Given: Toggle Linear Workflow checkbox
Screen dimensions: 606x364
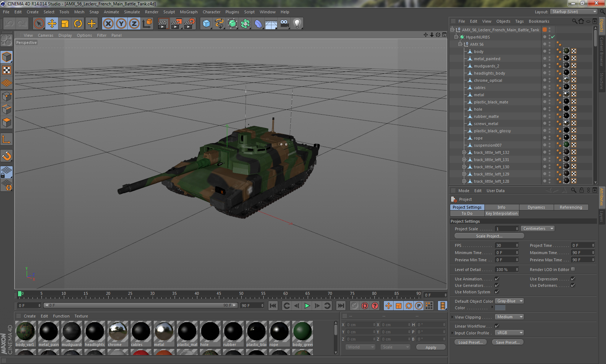Looking at the screenshot, I should [497, 326].
